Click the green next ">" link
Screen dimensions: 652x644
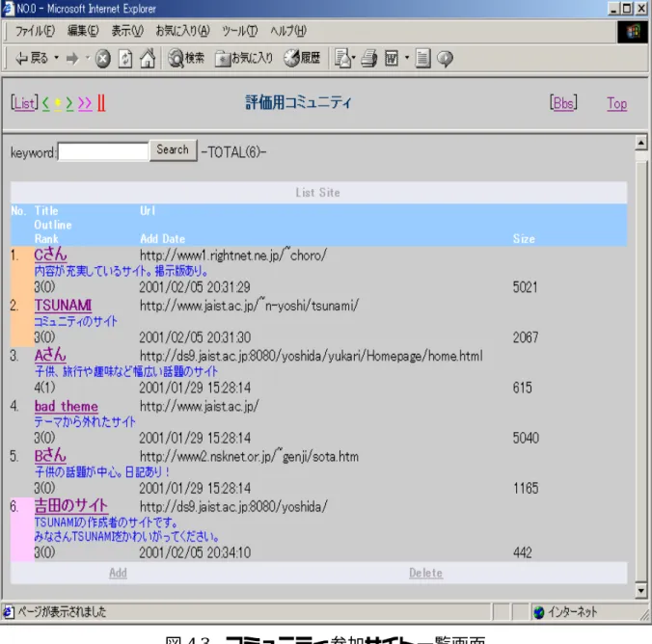[69, 103]
